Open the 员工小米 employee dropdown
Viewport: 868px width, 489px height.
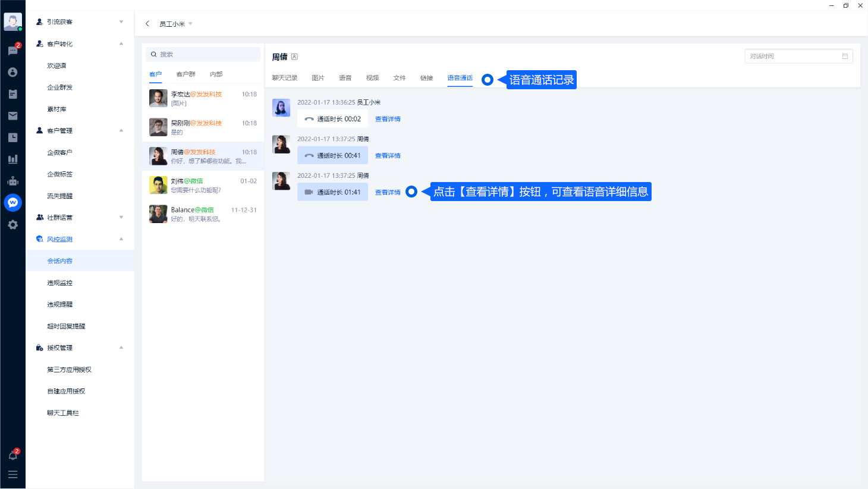point(176,24)
